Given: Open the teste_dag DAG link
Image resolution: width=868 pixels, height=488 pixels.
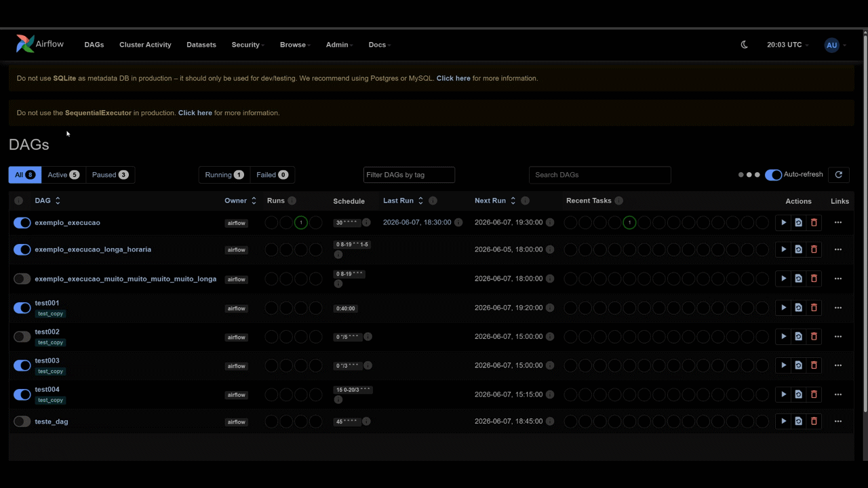Looking at the screenshot, I should [x=52, y=422].
